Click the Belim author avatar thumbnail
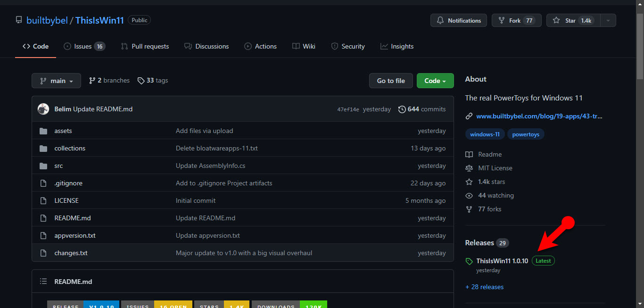The image size is (644, 308). [43, 109]
